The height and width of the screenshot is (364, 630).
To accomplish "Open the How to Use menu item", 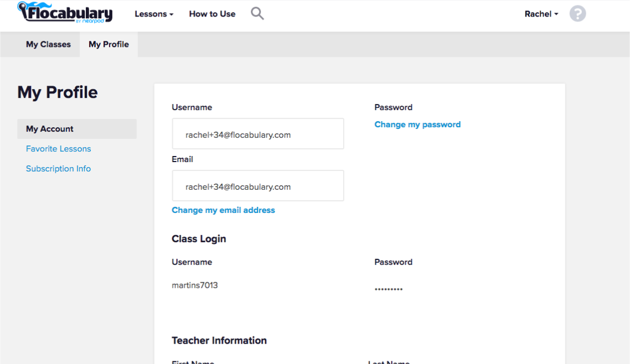I will pyautogui.click(x=212, y=13).
